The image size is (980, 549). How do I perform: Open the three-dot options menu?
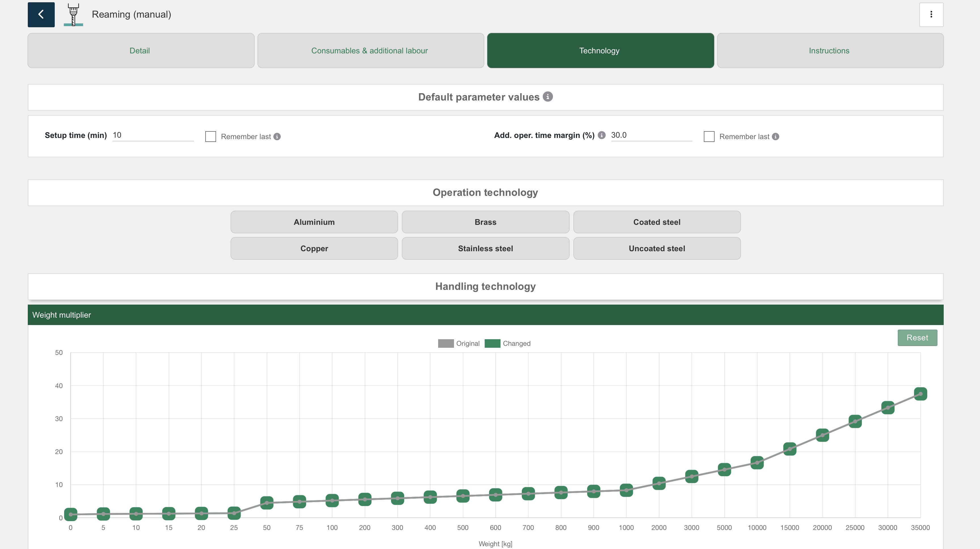pyautogui.click(x=931, y=14)
